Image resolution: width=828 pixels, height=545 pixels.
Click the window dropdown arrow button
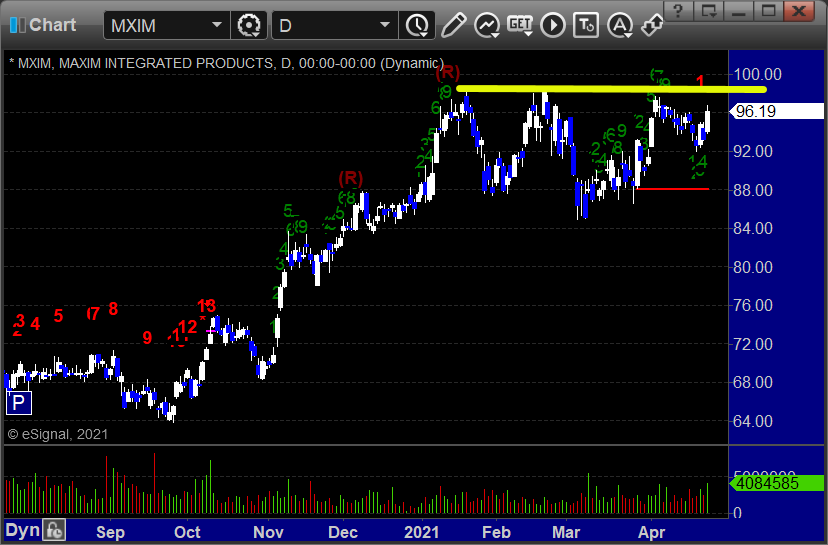[x=709, y=10]
